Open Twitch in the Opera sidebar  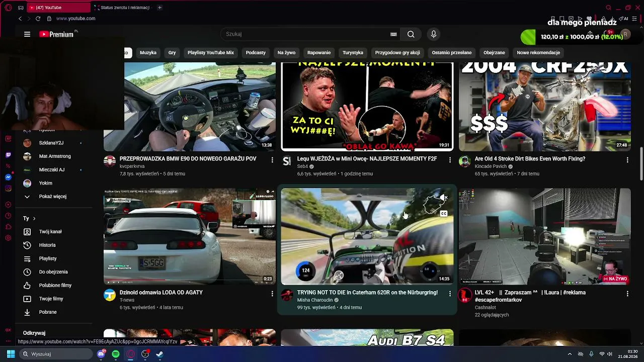point(8,155)
